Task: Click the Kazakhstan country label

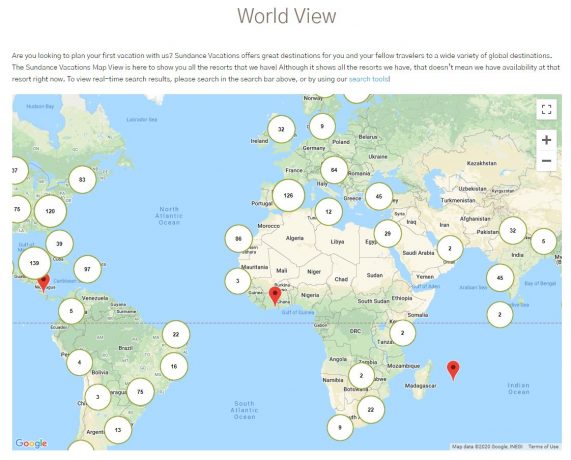Action: 481,163
